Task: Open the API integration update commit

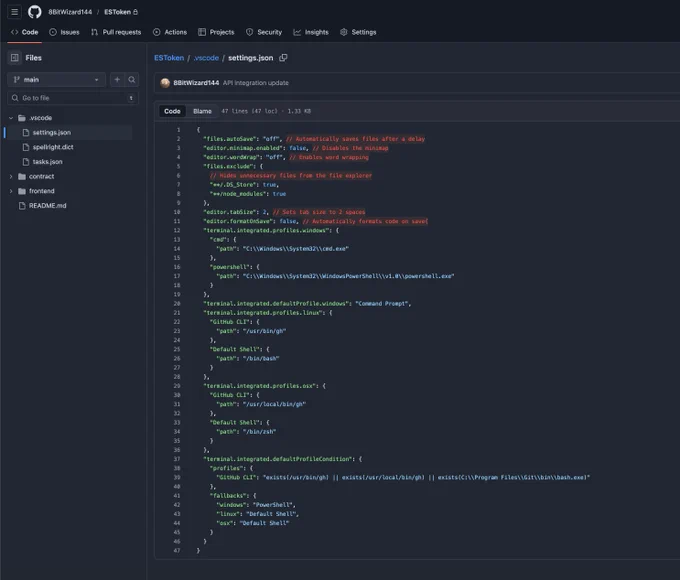Action: coord(256,83)
